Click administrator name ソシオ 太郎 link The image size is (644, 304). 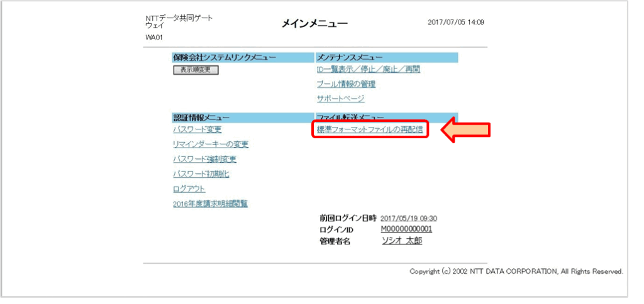pos(402,241)
